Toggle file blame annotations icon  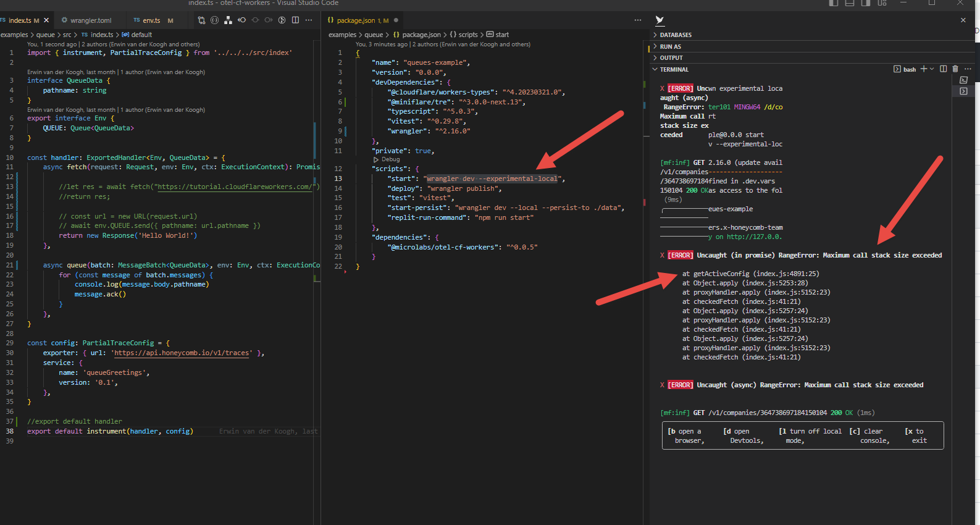pos(282,20)
